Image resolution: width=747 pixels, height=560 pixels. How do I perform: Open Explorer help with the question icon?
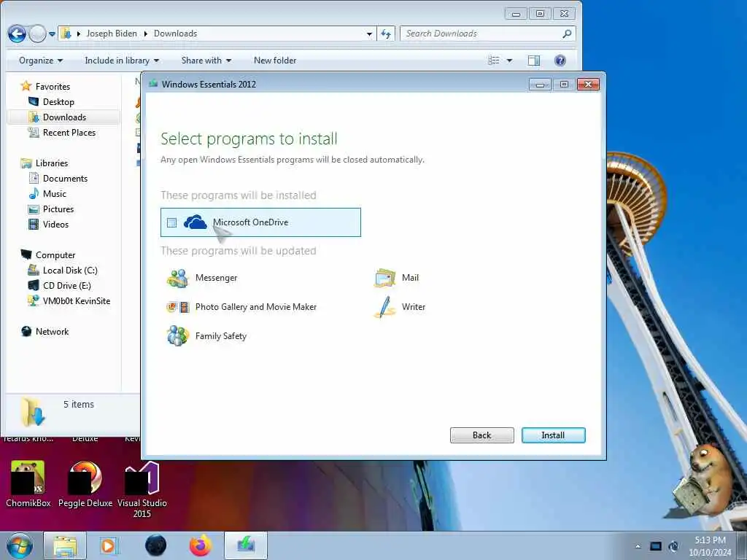click(560, 61)
